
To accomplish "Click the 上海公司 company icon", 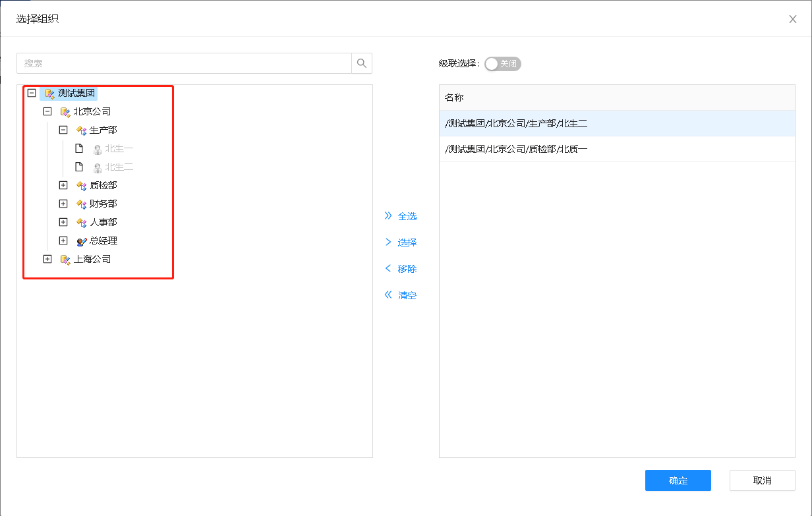I will 65,260.
